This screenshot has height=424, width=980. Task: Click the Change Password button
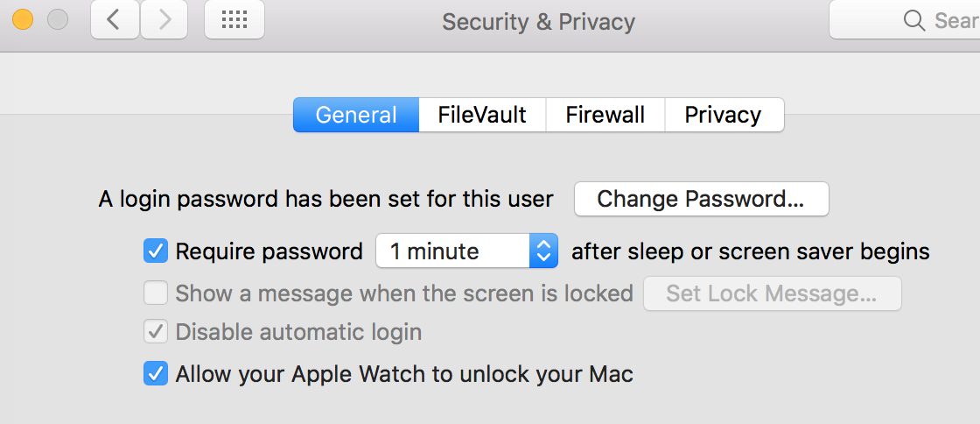(x=701, y=199)
